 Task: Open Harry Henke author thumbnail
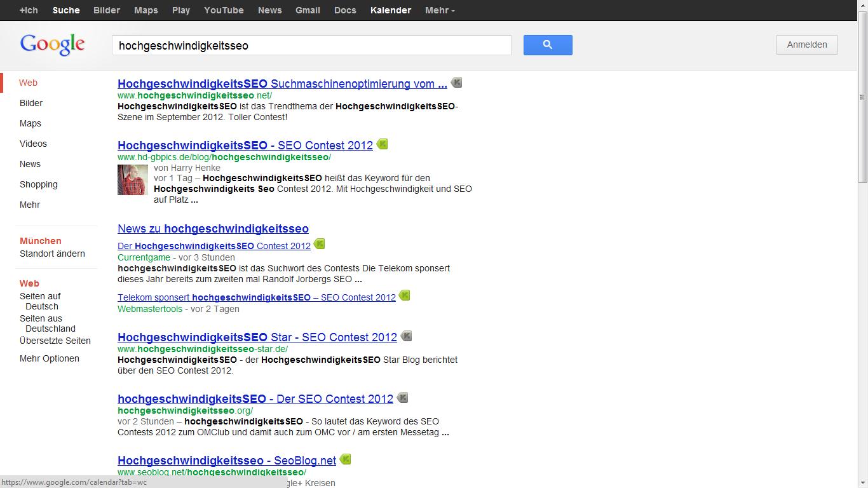pos(133,180)
